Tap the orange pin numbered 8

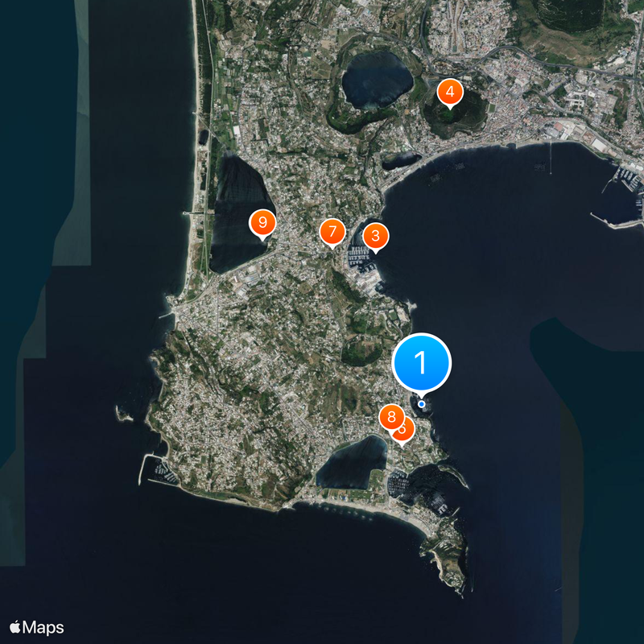click(391, 417)
